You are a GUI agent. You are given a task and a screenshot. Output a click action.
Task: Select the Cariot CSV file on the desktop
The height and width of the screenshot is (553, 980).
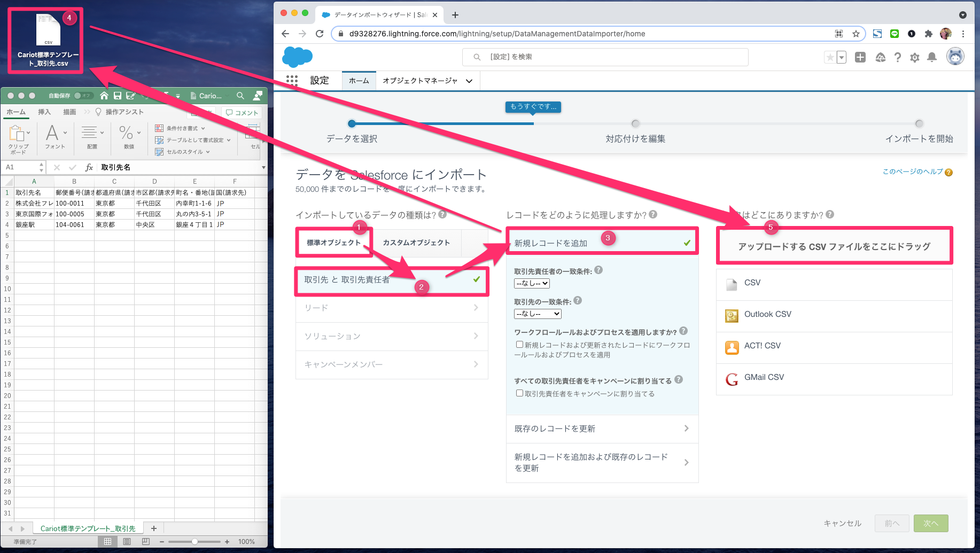tap(48, 41)
